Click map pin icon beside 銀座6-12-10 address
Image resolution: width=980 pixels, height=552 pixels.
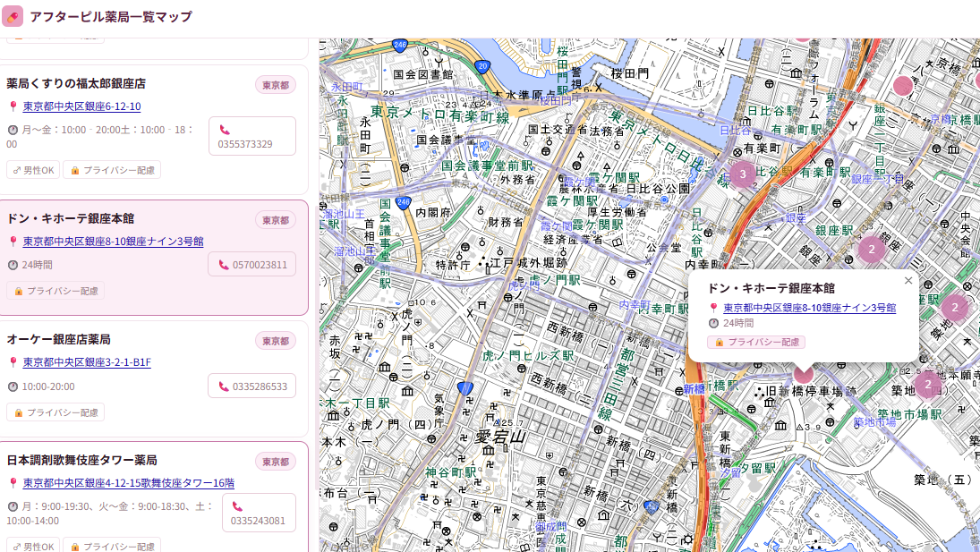[13, 106]
